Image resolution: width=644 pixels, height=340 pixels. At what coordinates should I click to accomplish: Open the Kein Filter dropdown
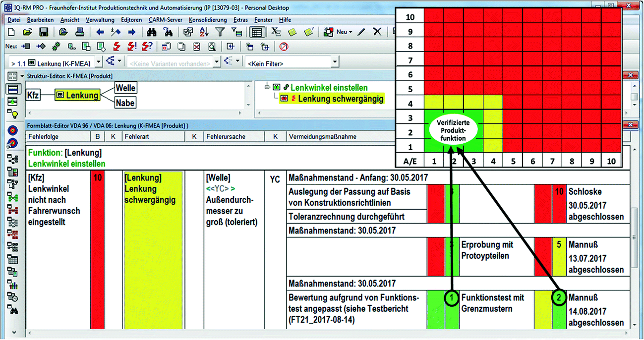pyautogui.click(x=335, y=62)
